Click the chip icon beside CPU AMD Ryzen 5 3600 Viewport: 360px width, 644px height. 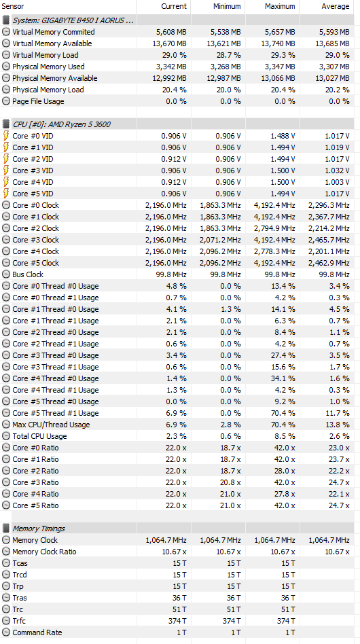[5, 124]
